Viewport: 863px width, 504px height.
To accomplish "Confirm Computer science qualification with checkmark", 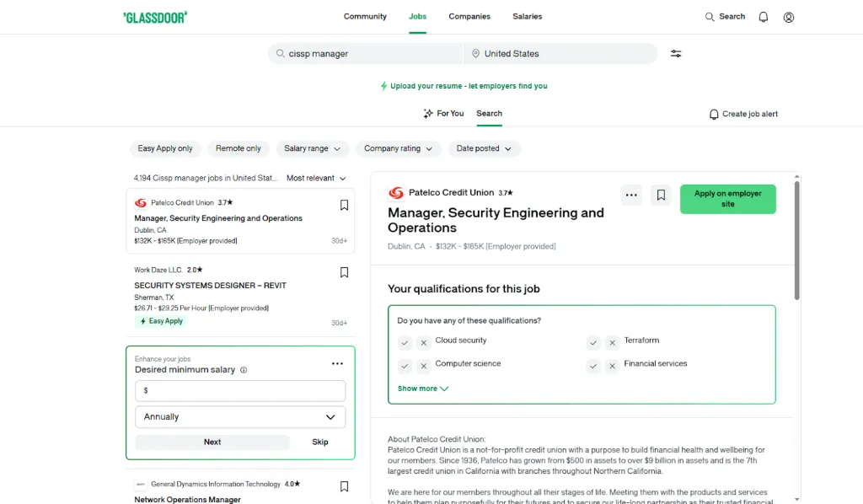I will (405, 365).
